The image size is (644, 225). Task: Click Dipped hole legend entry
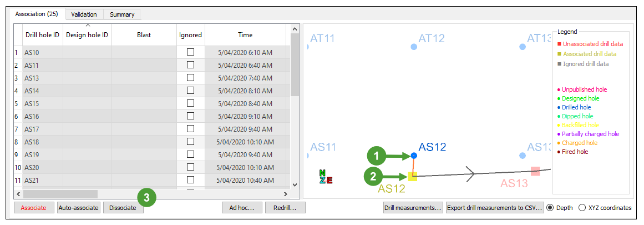(575, 117)
